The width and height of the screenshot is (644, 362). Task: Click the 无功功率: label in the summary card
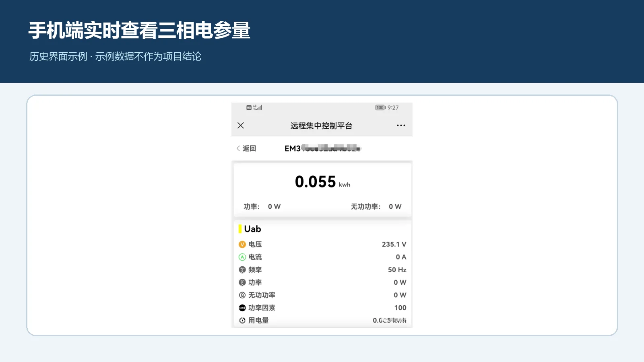(365, 207)
